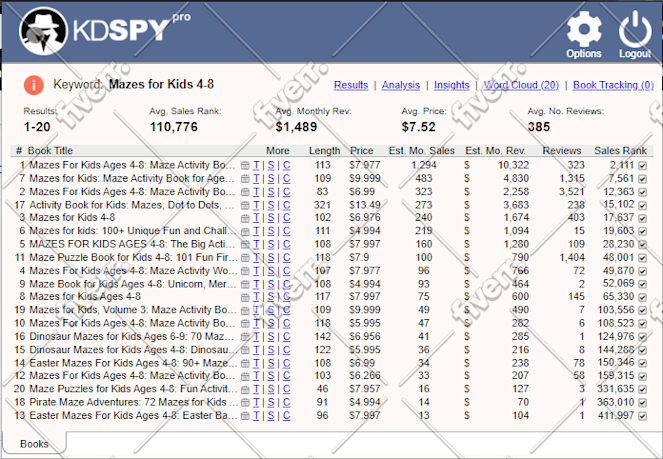The image size is (663, 459).
Task: Select title Activity Book for Kids: Mazes, Dot to Dots
Action: [x=132, y=205]
